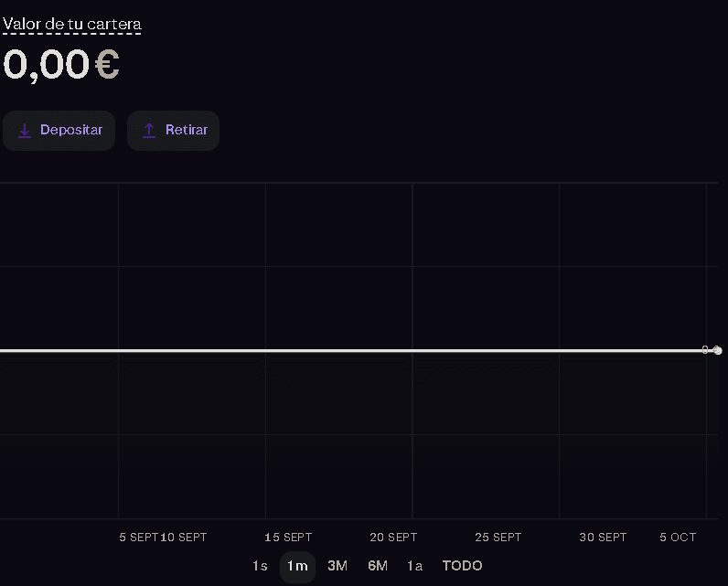Screen dimensions: 728x586
Task: Click the 25 SEPT date label
Action: click(x=498, y=538)
